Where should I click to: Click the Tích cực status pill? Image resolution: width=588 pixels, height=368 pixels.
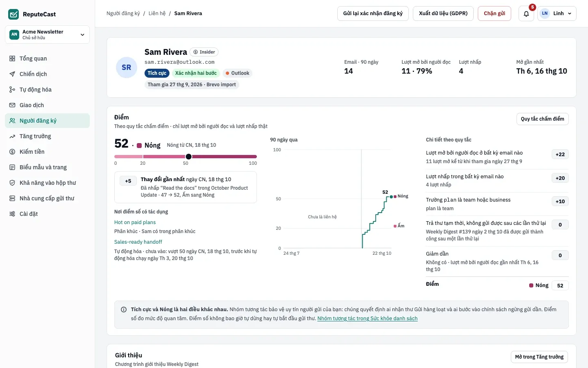tap(157, 73)
